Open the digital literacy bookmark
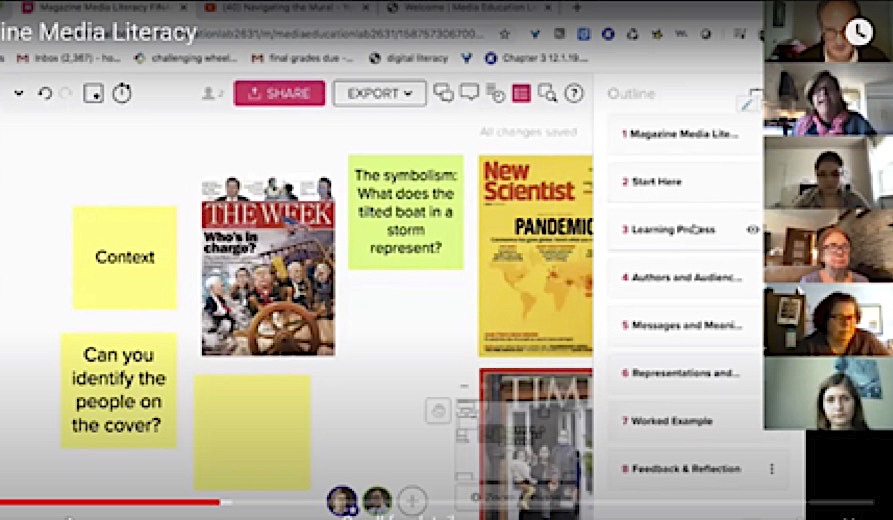 point(409,58)
